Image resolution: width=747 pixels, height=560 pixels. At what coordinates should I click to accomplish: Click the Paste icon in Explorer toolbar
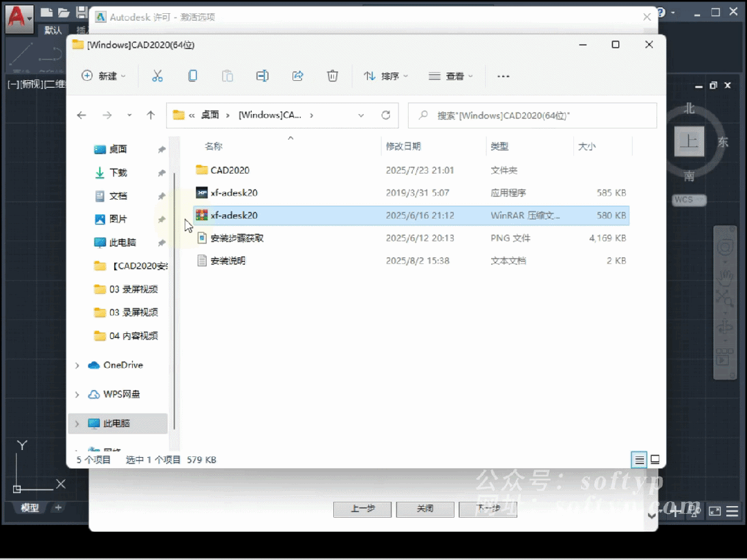coord(228,76)
